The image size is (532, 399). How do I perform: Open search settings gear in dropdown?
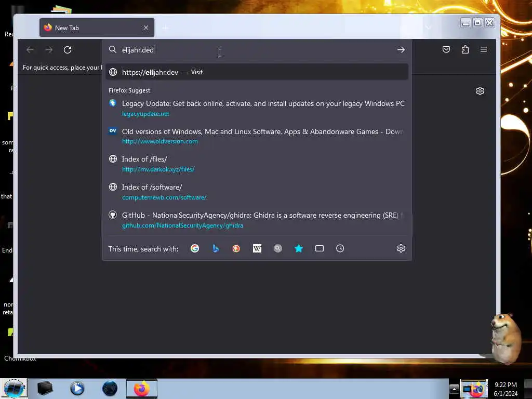401,248
